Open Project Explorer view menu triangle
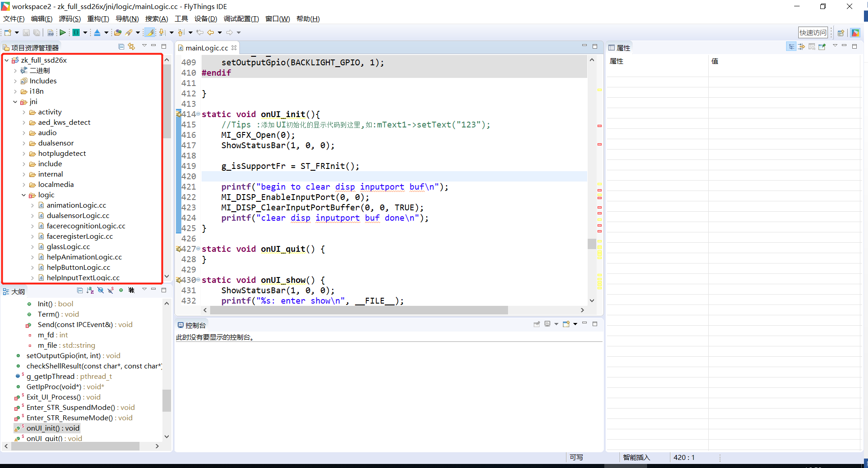Screen dimensions: 868x468 [144, 46]
